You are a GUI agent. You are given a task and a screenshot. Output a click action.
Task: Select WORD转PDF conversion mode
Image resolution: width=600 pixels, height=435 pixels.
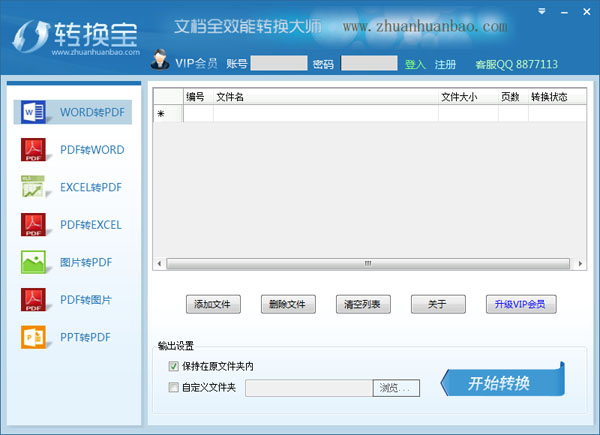pyautogui.click(x=73, y=112)
